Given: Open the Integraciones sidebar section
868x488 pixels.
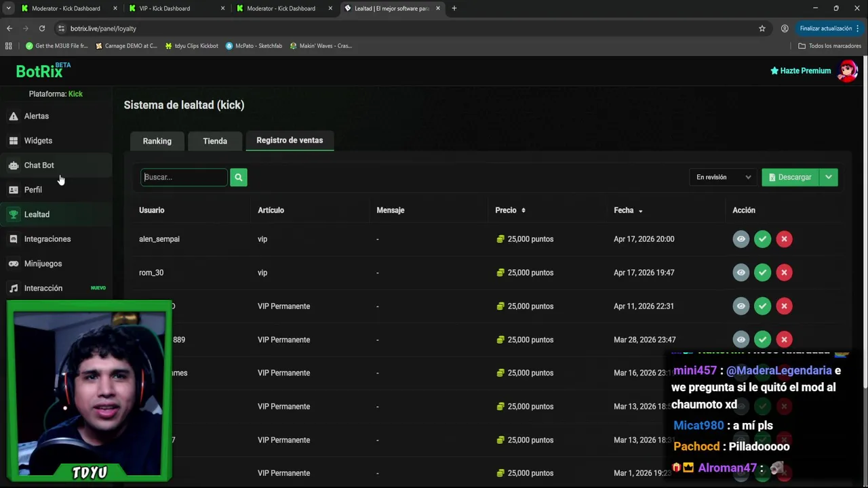Looking at the screenshot, I should coord(47,239).
